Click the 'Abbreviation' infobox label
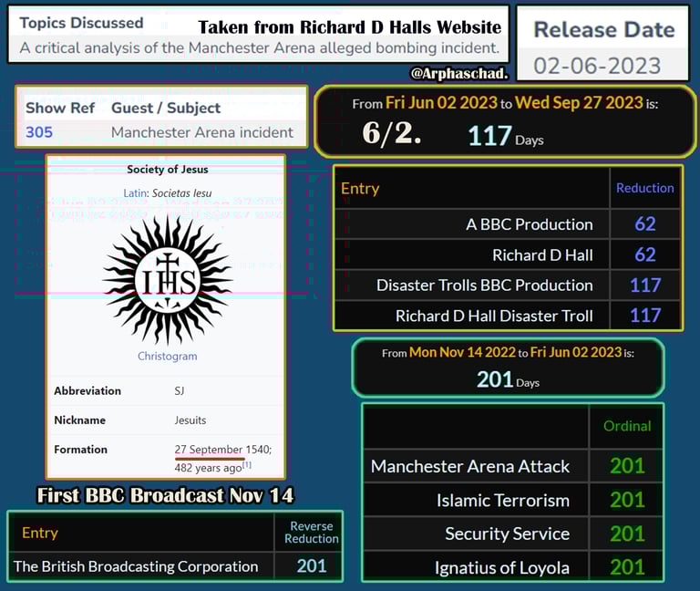 coord(87,391)
